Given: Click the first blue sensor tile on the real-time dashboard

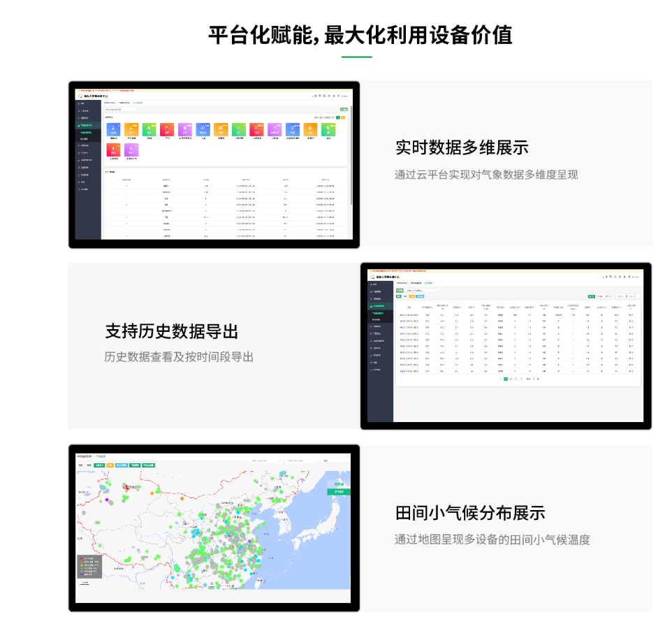Looking at the screenshot, I should click(x=113, y=129).
